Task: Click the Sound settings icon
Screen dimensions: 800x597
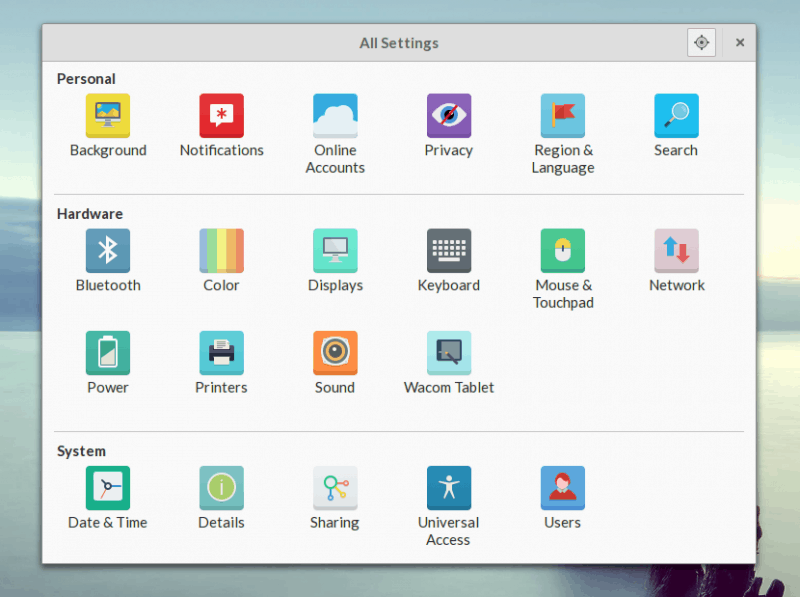Action: pyautogui.click(x=335, y=353)
